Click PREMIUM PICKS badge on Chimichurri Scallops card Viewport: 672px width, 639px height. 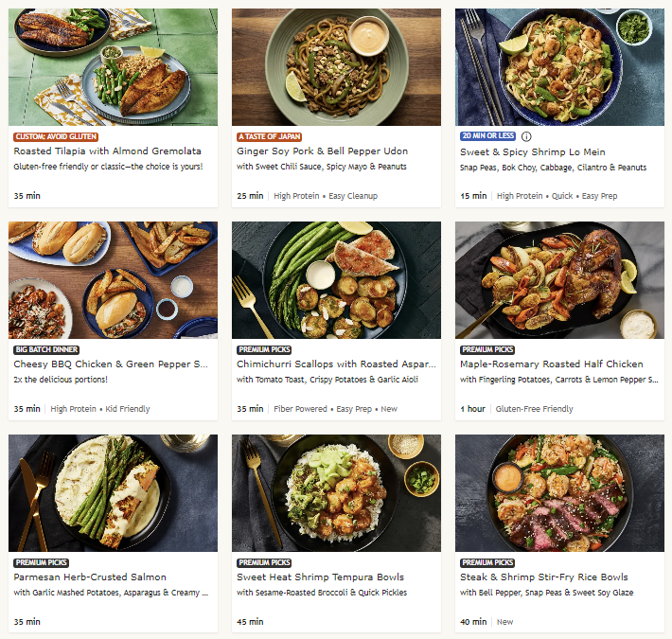coord(264,349)
